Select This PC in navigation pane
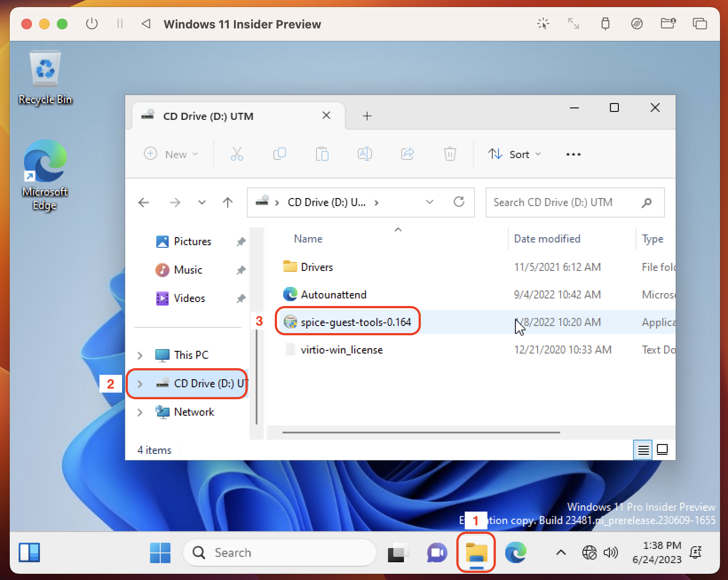728x580 pixels. pos(191,355)
